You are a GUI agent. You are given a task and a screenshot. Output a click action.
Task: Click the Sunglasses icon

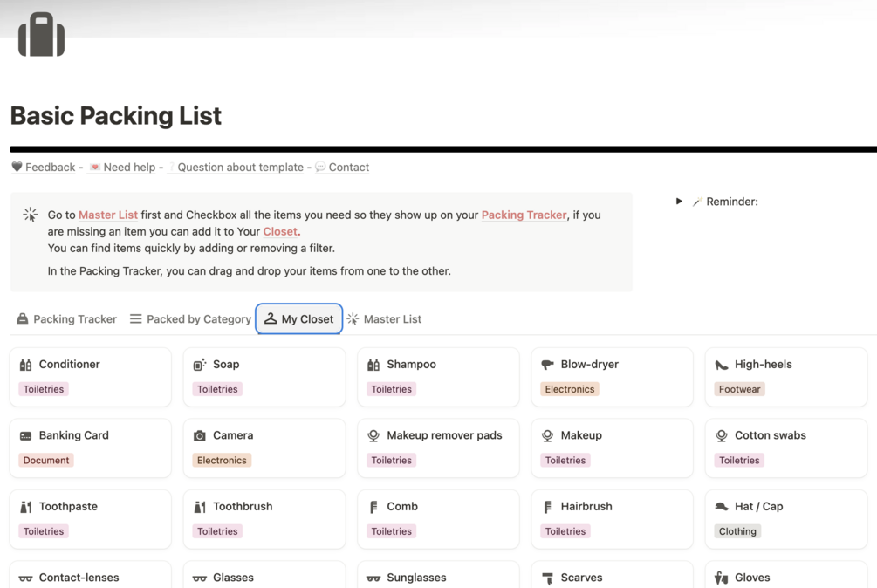(373, 578)
